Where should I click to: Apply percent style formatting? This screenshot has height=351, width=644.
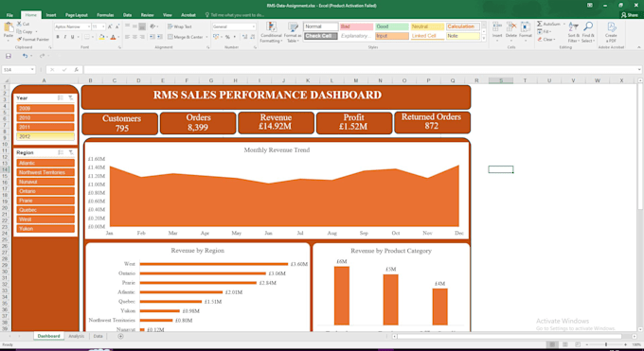point(227,37)
